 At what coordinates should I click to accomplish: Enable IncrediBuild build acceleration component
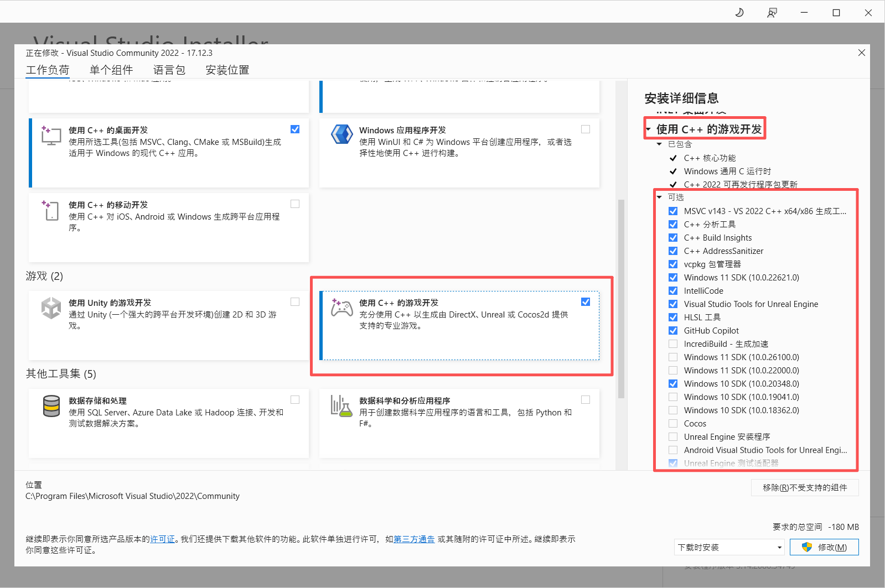673,344
